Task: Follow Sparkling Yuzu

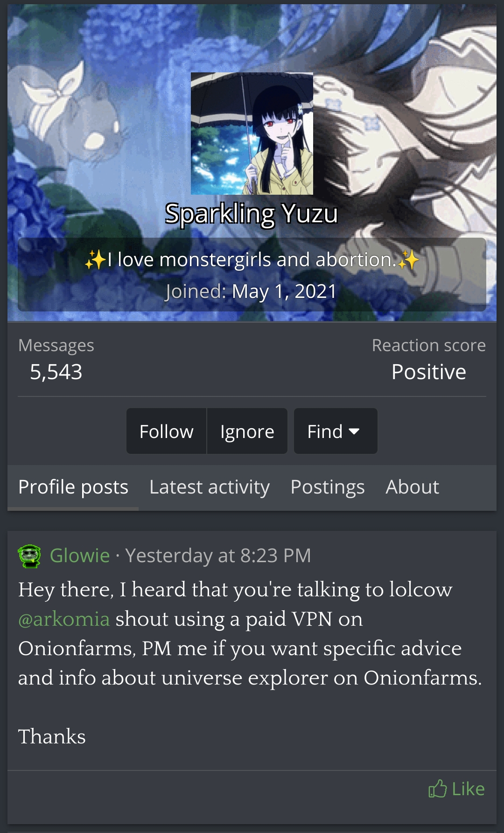Action: point(167,431)
